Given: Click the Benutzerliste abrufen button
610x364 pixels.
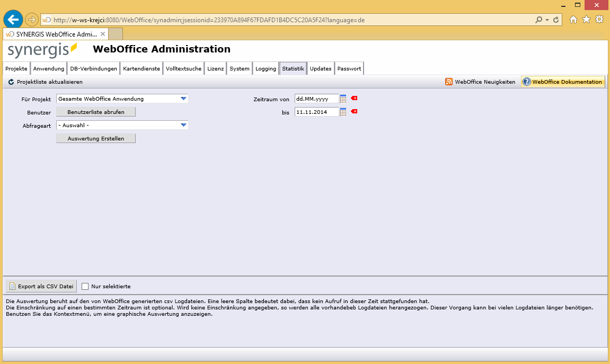Looking at the screenshot, I should click(x=95, y=112).
